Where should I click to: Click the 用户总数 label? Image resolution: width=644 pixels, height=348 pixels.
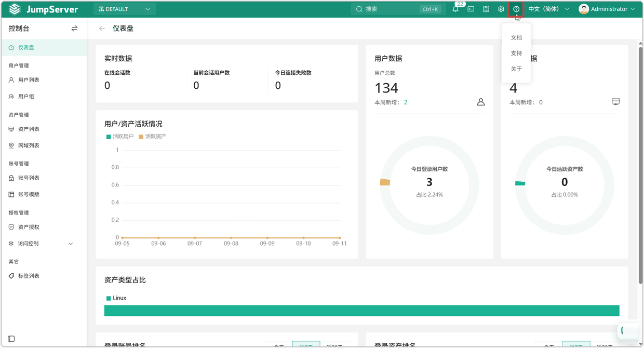[385, 73]
